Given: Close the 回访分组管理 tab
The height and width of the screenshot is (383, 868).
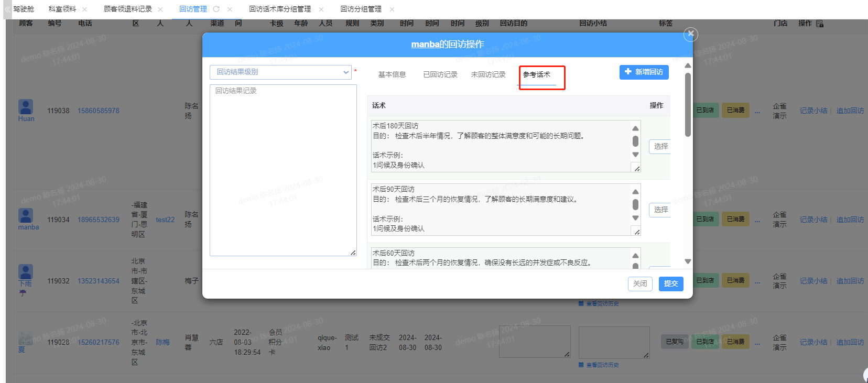Looking at the screenshot, I should pyautogui.click(x=392, y=9).
